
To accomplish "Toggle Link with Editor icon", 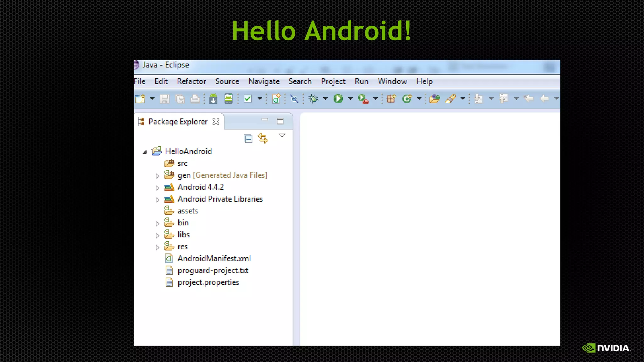I will coord(263,138).
